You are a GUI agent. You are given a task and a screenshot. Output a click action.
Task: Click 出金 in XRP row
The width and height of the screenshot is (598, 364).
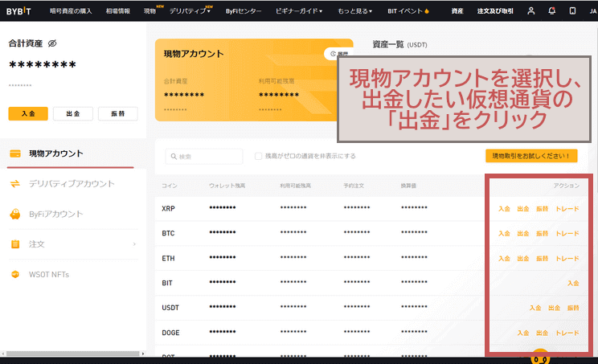523,208
